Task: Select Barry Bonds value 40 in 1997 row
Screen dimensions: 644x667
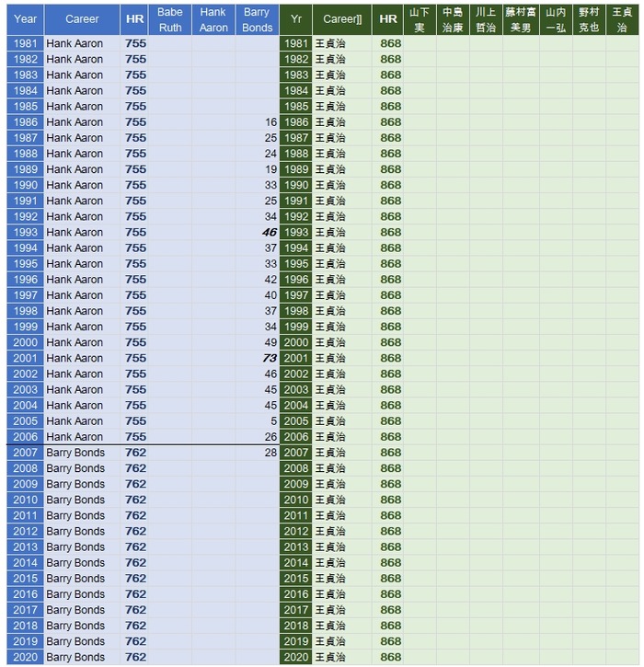Action: [271, 295]
